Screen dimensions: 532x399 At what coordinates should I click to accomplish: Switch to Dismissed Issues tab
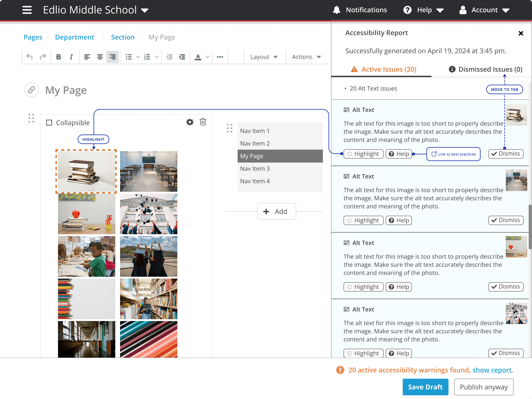(485, 69)
